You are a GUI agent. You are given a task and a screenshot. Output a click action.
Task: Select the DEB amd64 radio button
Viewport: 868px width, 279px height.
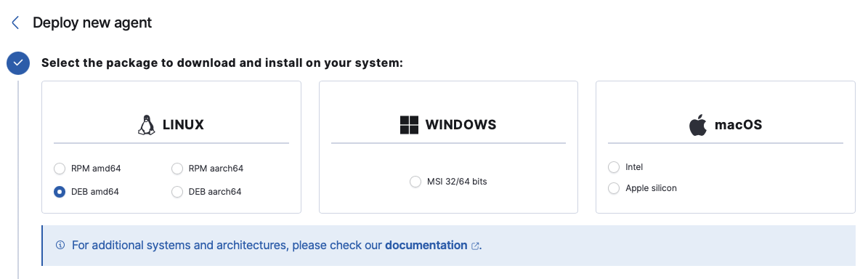click(60, 192)
